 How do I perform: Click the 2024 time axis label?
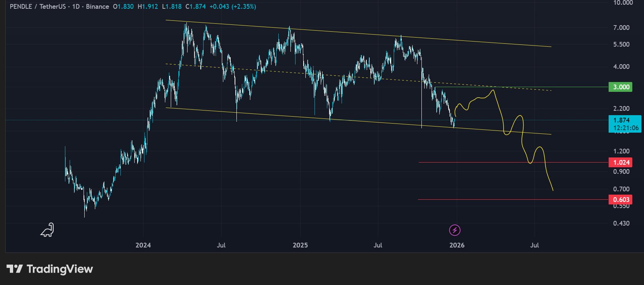143,245
